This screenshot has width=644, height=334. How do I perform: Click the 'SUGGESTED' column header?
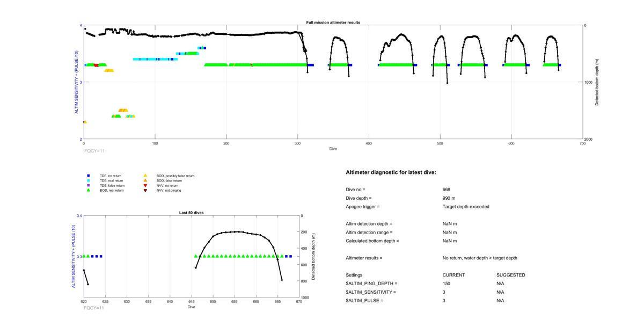[x=511, y=275]
